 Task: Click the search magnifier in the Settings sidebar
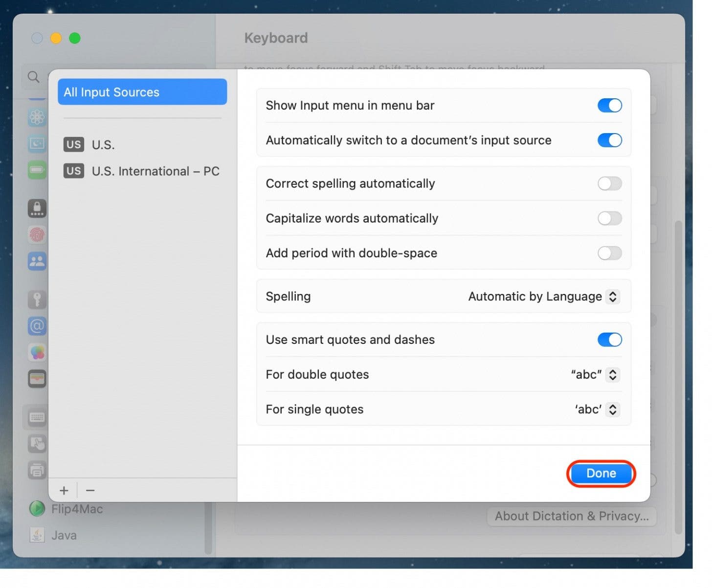point(33,77)
